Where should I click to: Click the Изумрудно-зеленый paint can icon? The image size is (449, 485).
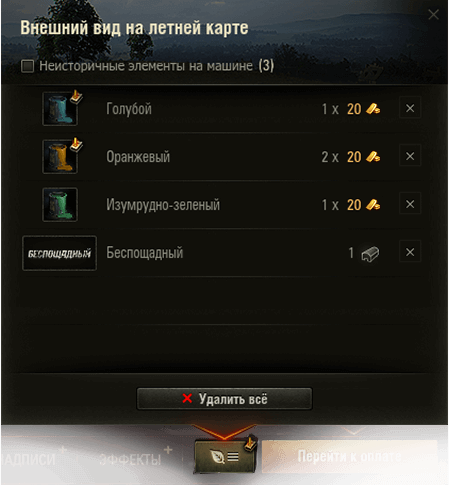[x=60, y=205]
